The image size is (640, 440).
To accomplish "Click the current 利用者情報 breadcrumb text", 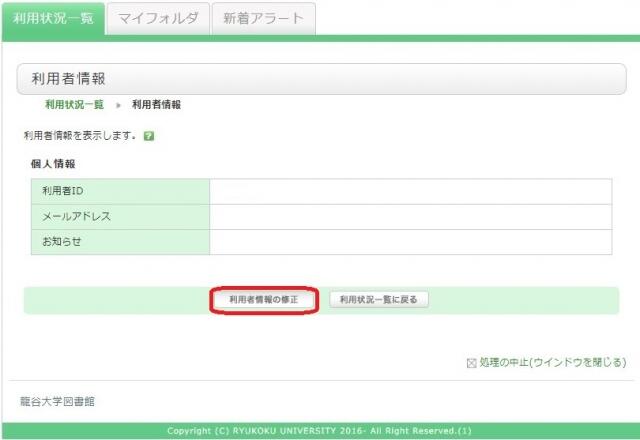I will pos(156,104).
